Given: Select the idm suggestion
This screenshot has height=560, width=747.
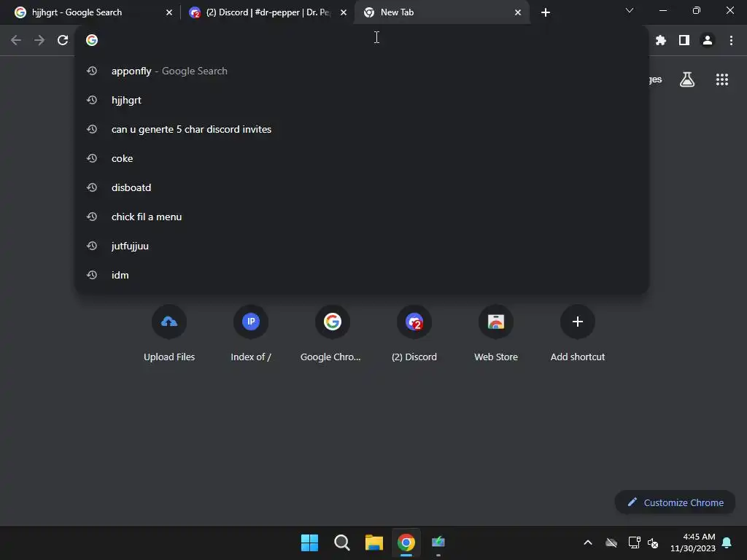Looking at the screenshot, I should (362, 275).
